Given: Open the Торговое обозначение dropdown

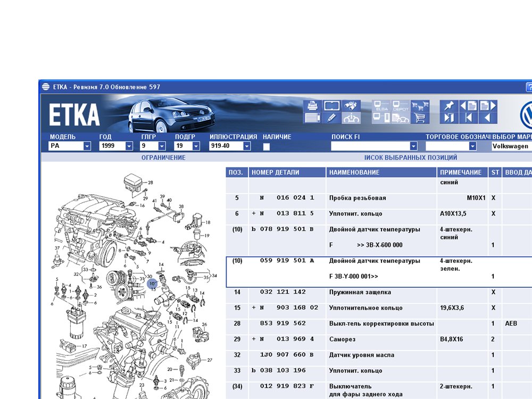Looking at the screenshot, I should [472, 146].
